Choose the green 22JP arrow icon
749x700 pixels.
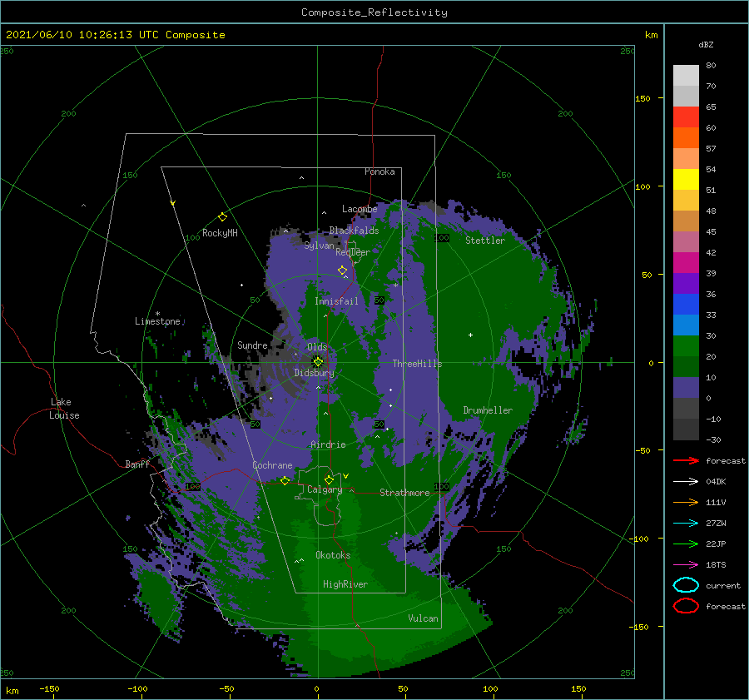coord(686,544)
